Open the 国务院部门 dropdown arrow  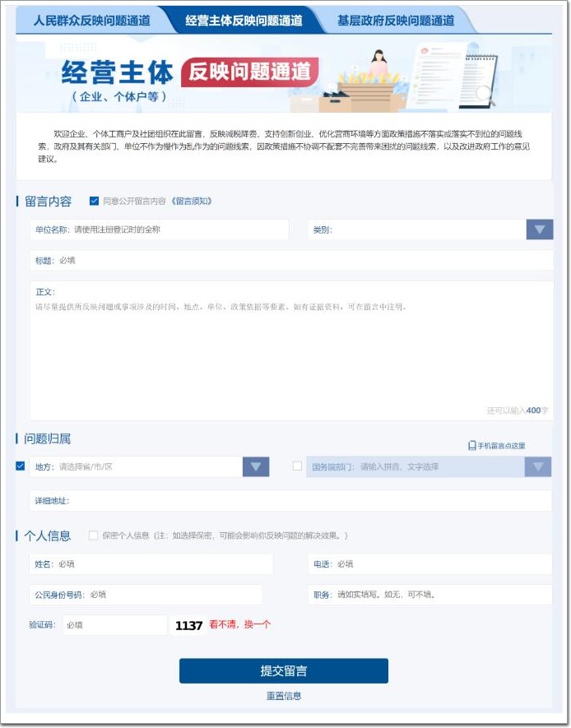tap(538, 466)
